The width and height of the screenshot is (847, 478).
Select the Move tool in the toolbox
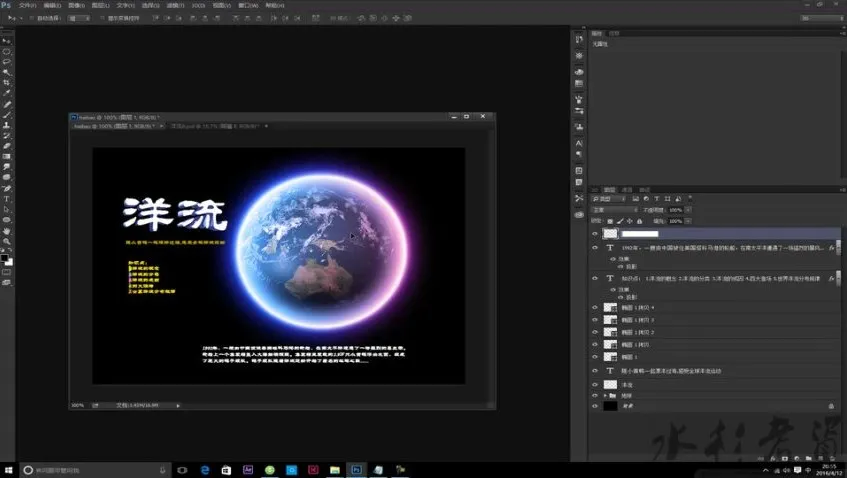[x=7, y=40]
